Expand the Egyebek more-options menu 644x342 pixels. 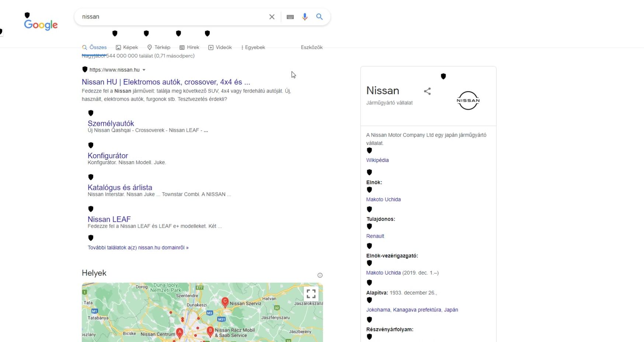[x=253, y=47]
